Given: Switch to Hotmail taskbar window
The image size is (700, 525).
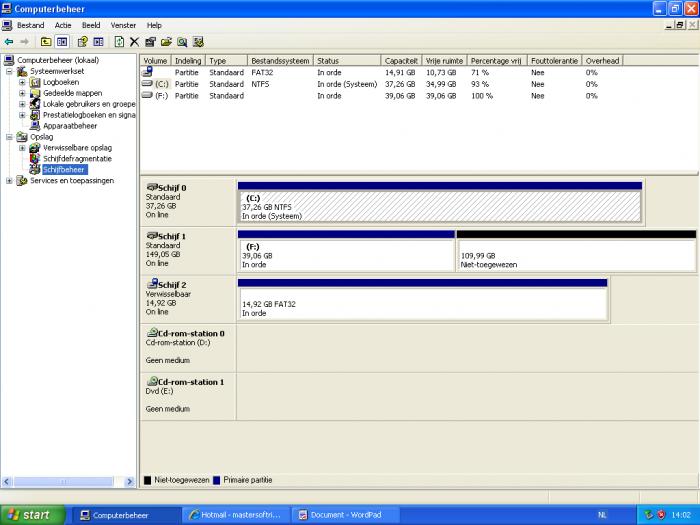Looking at the screenshot, I should click(236, 515).
